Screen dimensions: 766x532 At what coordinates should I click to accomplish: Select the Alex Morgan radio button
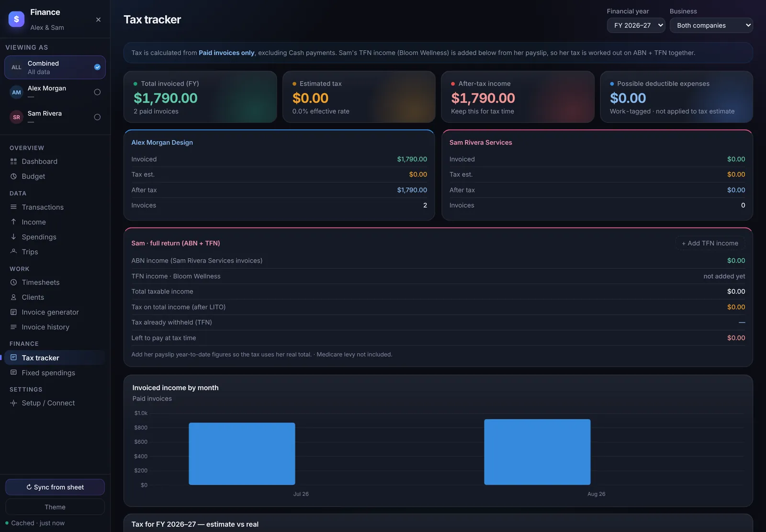pyautogui.click(x=97, y=92)
